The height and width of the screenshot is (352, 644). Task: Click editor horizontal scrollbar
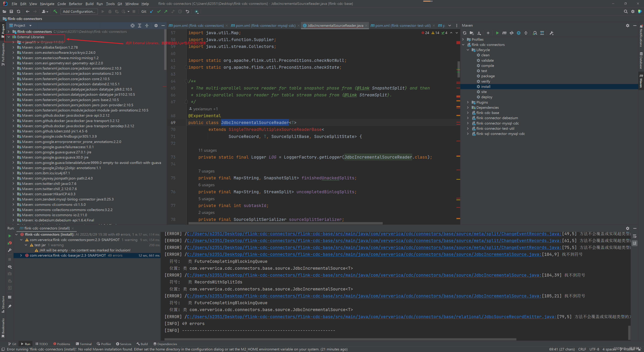[x=285, y=223]
